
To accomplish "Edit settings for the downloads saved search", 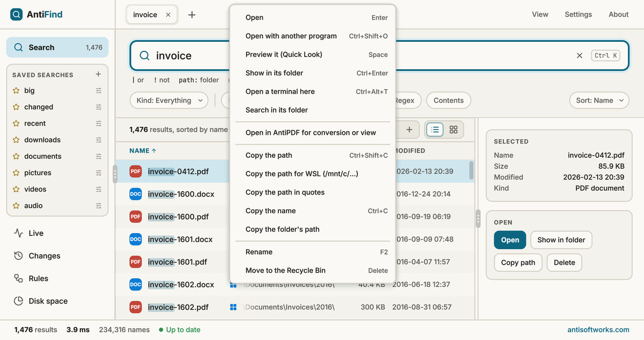I will pos(99,140).
